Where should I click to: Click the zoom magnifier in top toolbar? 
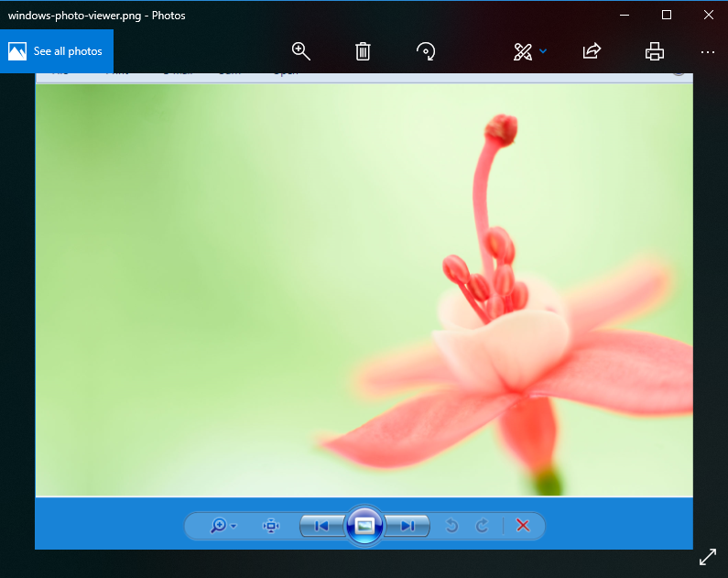300,51
